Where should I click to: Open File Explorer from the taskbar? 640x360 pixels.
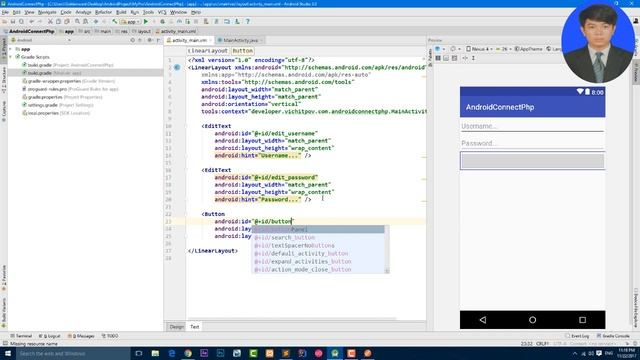pyautogui.click(x=155, y=353)
